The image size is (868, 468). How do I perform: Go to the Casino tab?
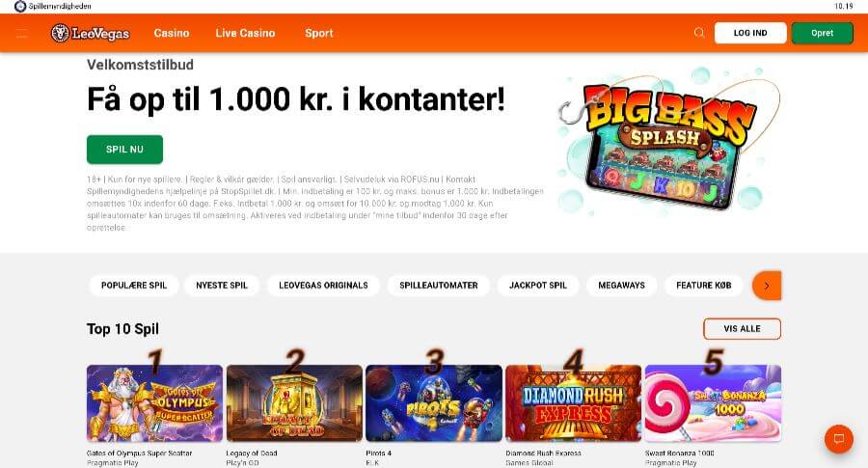(x=172, y=33)
